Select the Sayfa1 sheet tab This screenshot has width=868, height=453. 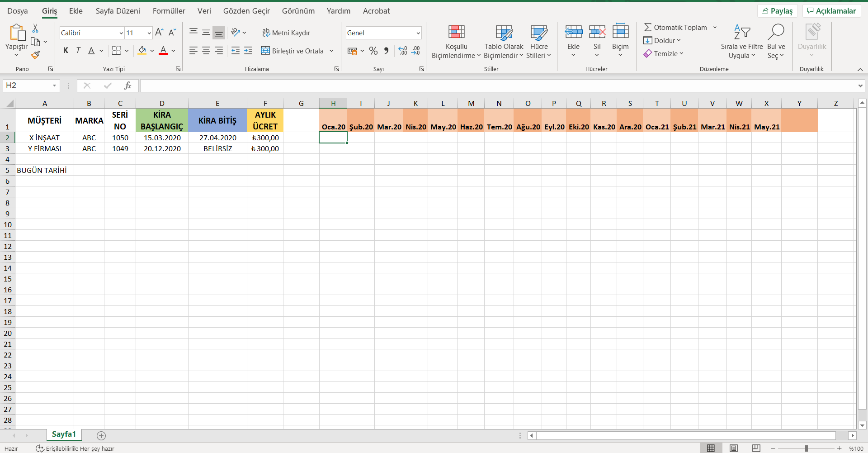pyautogui.click(x=64, y=434)
